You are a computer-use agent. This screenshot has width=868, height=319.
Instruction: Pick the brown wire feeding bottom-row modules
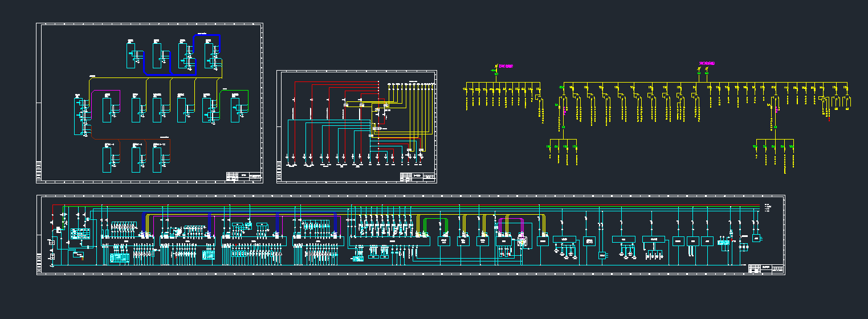pyautogui.click(x=131, y=138)
